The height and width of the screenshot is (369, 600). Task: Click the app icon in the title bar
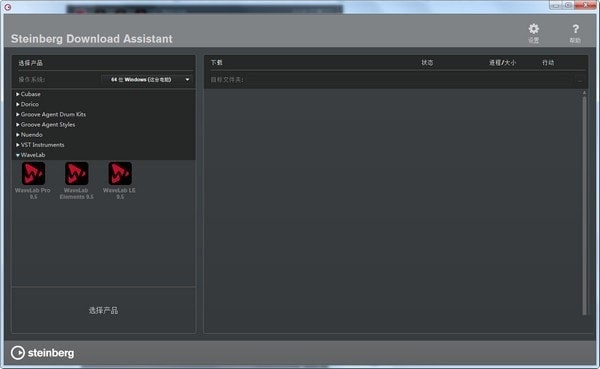click(x=8, y=7)
